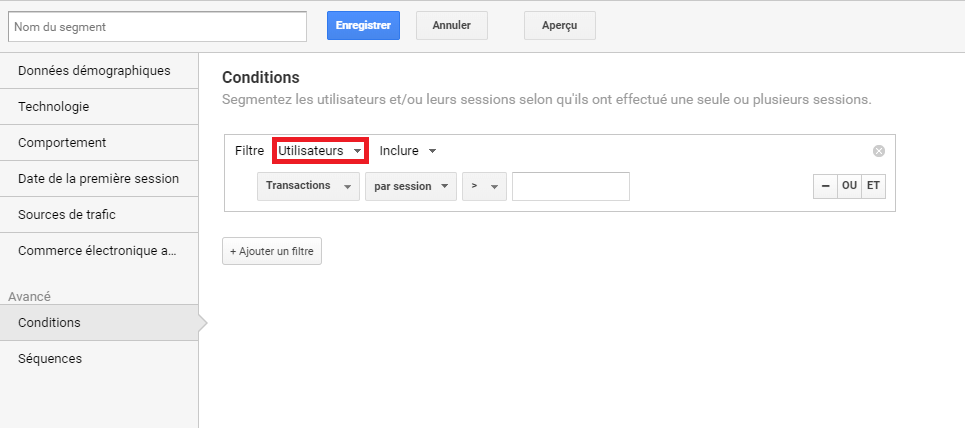Click the Annuler button
The image size is (965, 428).
[452, 25]
